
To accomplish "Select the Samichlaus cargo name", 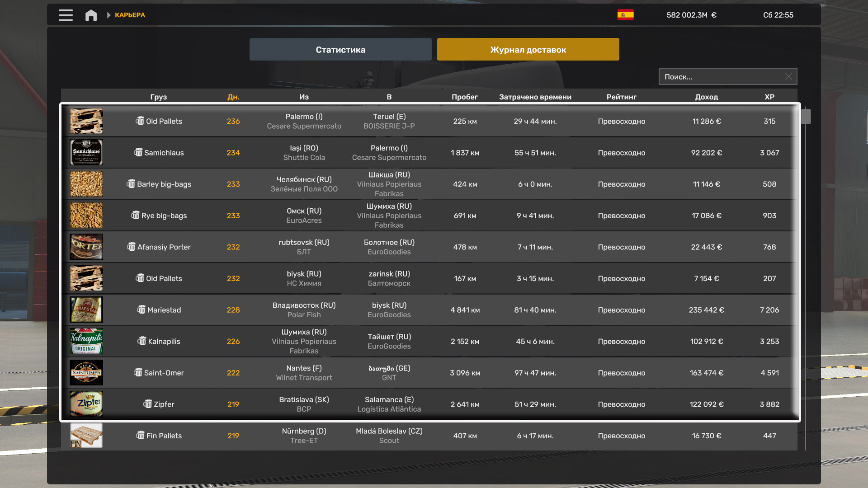I will 164,153.
